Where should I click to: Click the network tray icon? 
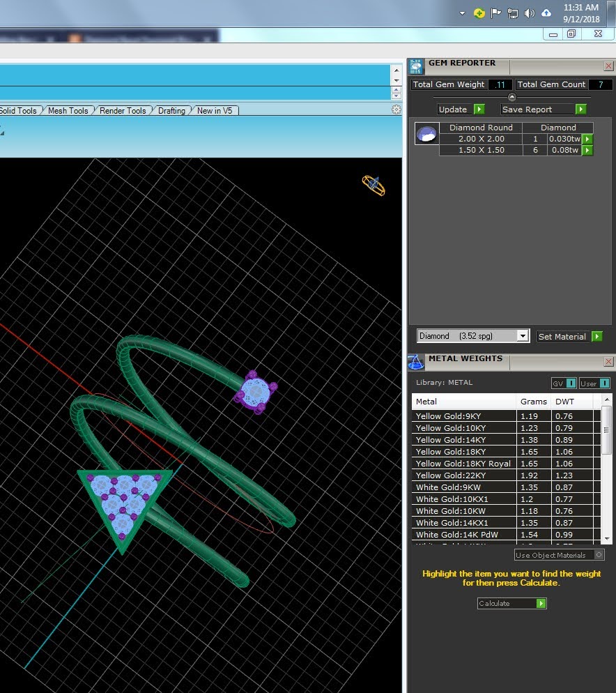(x=513, y=13)
